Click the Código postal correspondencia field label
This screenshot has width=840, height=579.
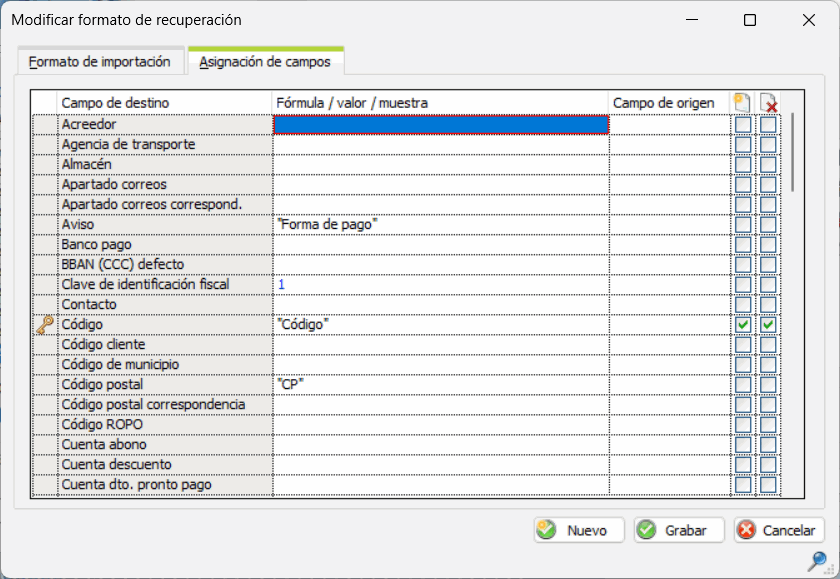153,404
